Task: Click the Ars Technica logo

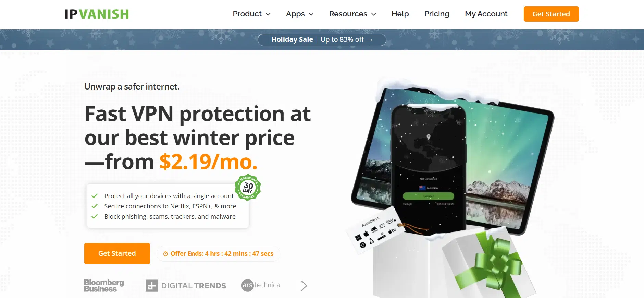Action: [x=261, y=285]
